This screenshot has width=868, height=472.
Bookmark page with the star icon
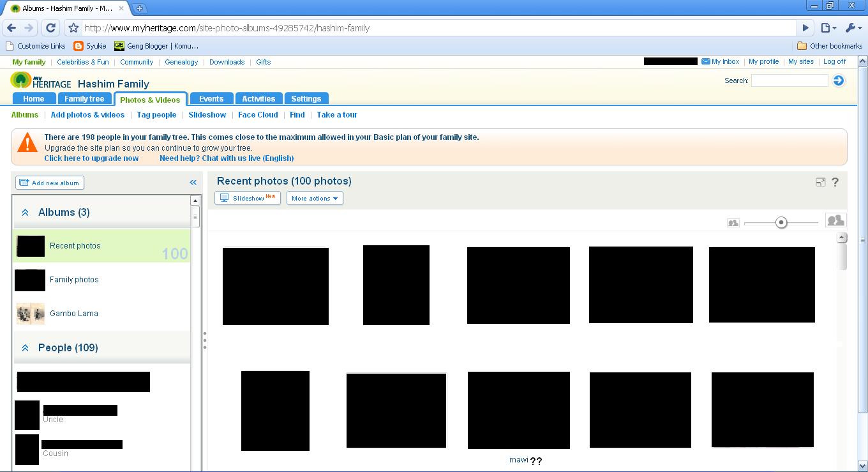click(73, 27)
